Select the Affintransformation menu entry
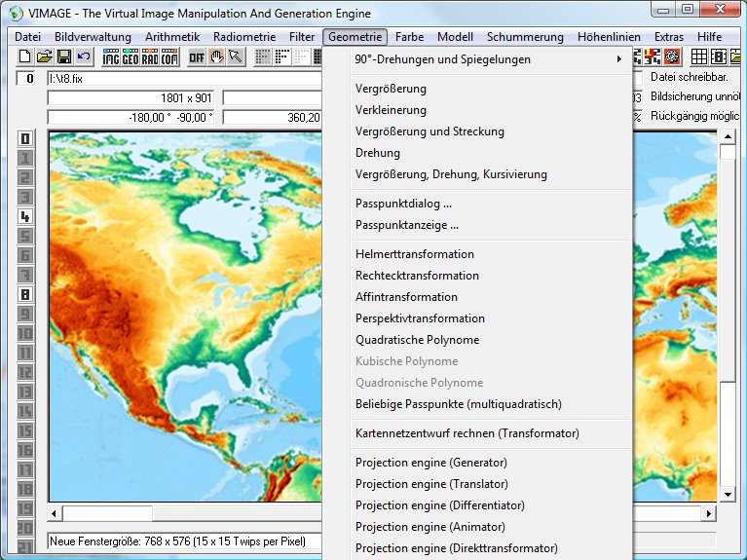This screenshot has height=560, width=747. tap(406, 297)
